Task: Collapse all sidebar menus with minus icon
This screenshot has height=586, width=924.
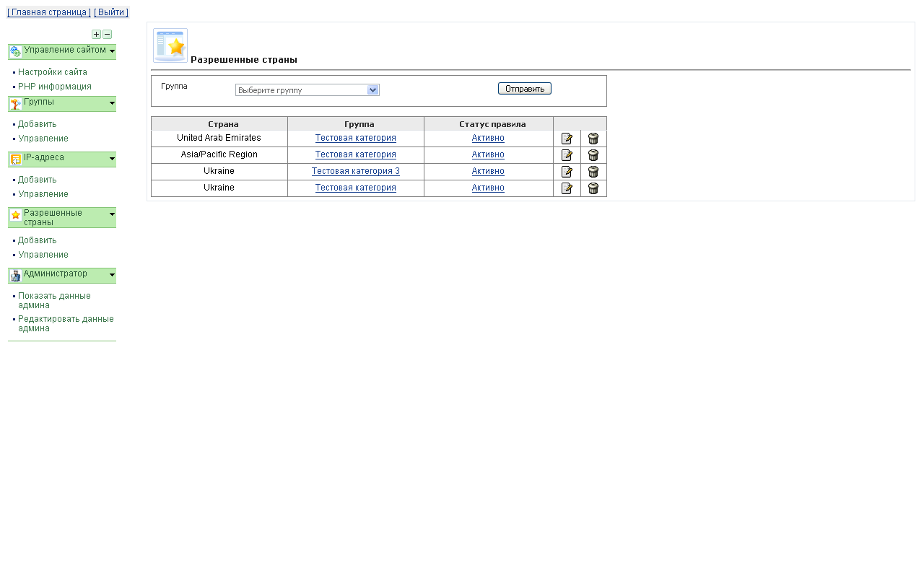Action: [x=107, y=34]
